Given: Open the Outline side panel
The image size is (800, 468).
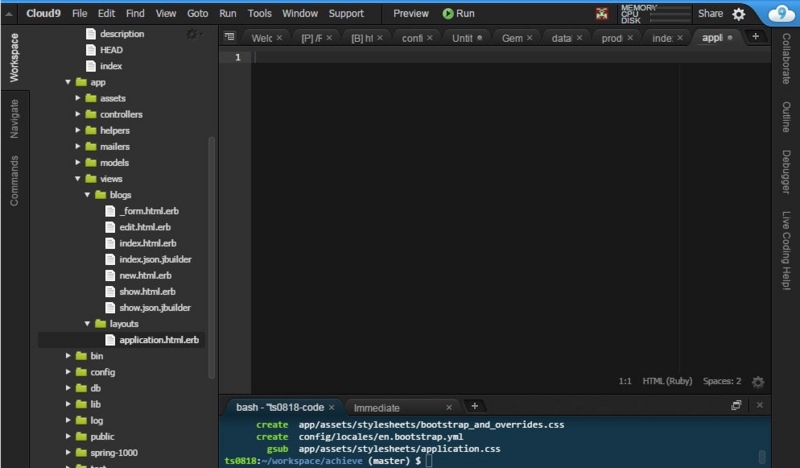Looking at the screenshot, I should tap(786, 117).
